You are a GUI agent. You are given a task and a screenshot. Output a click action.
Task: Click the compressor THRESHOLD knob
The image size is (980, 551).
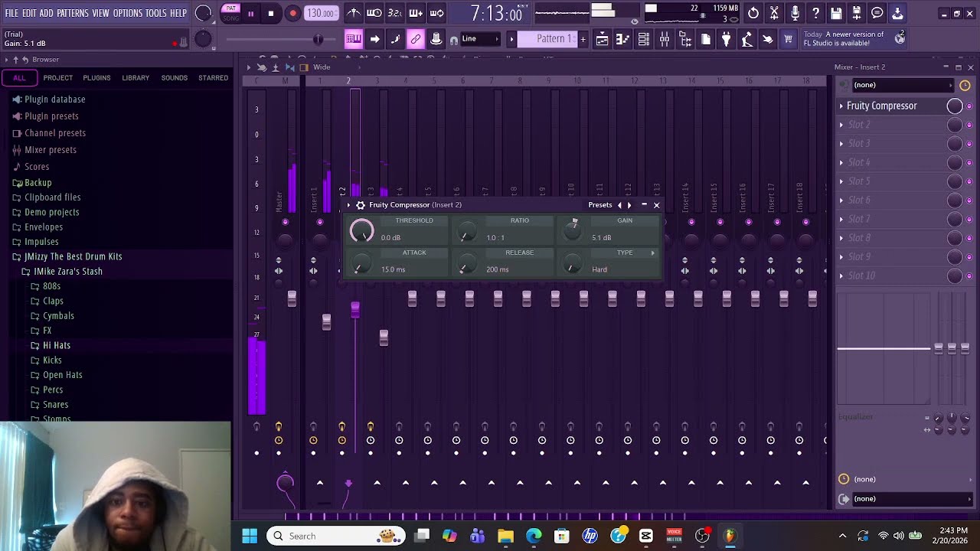point(362,230)
